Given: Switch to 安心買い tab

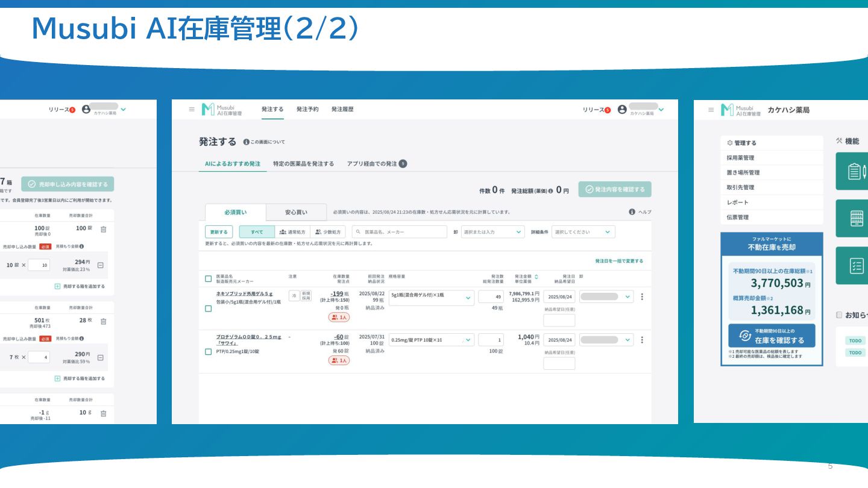Looking at the screenshot, I should point(296,212).
